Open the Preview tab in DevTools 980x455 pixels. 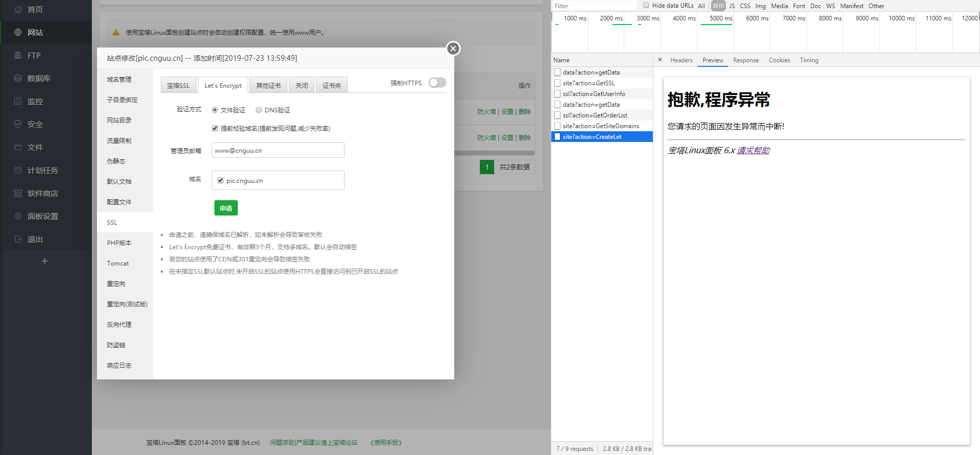tap(713, 60)
